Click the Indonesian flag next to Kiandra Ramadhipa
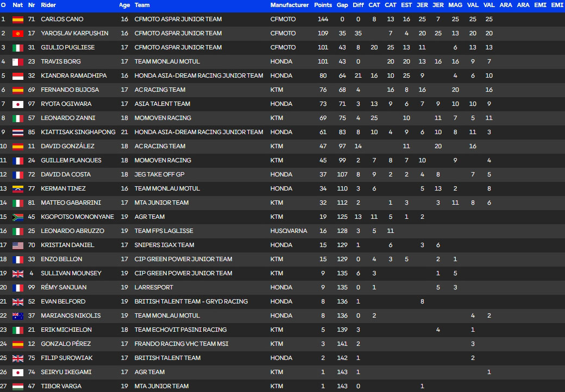Screen dimensions: 565x392 tap(17, 76)
